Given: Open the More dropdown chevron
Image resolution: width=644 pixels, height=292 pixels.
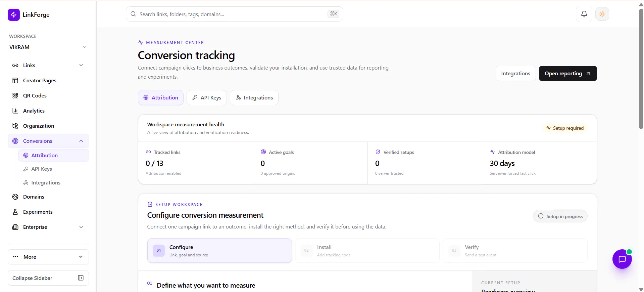Looking at the screenshot, I should pyautogui.click(x=81, y=257).
